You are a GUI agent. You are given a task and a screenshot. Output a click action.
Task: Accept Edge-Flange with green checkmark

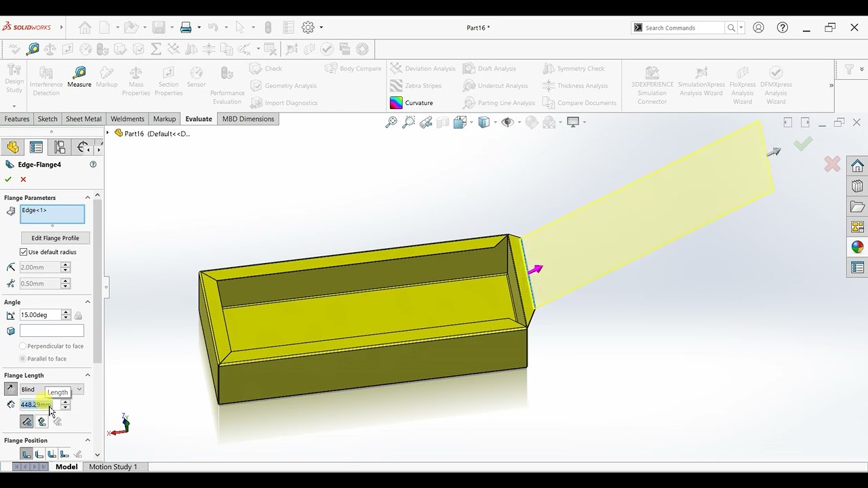(x=8, y=180)
